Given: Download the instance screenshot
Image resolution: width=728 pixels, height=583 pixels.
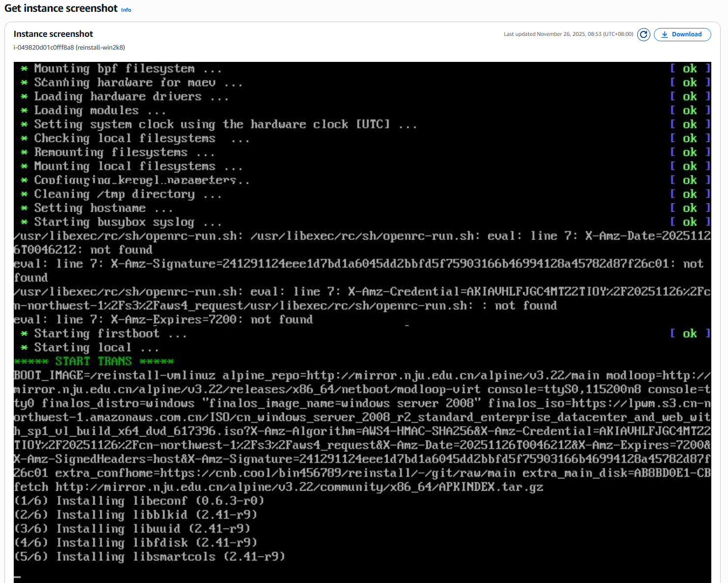Looking at the screenshot, I should [x=682, y=34].
